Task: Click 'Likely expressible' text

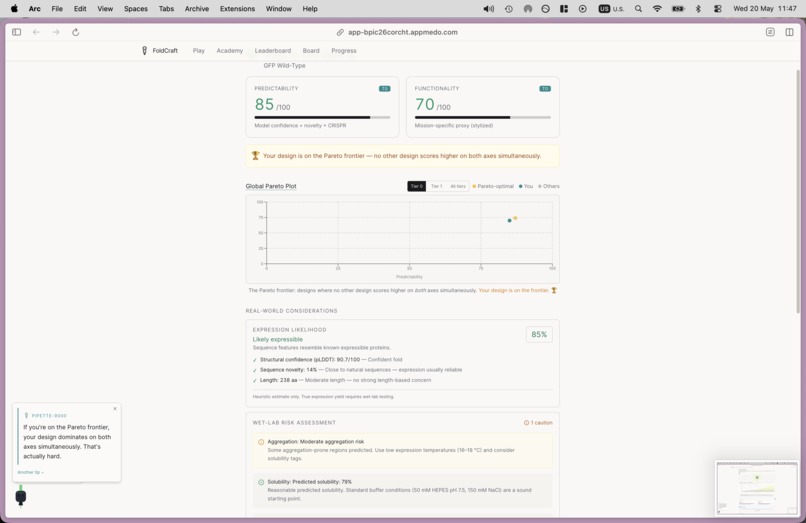Action: tap(278, 339)
